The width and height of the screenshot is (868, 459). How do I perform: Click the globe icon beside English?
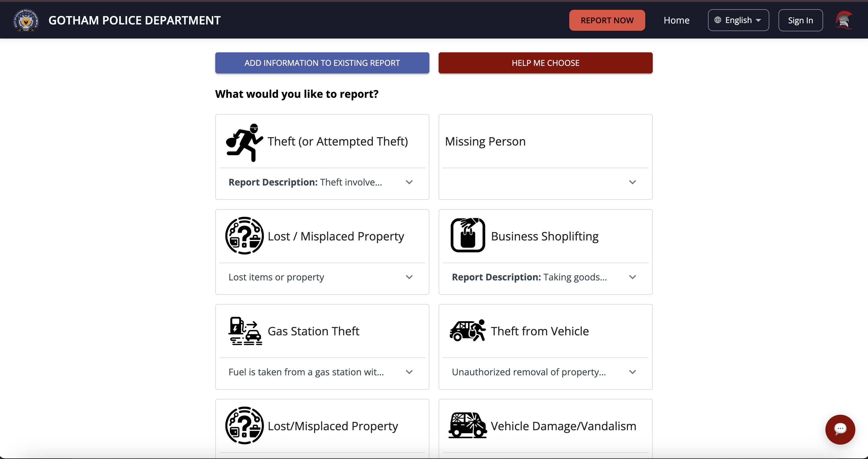click(x=718, y=20)
